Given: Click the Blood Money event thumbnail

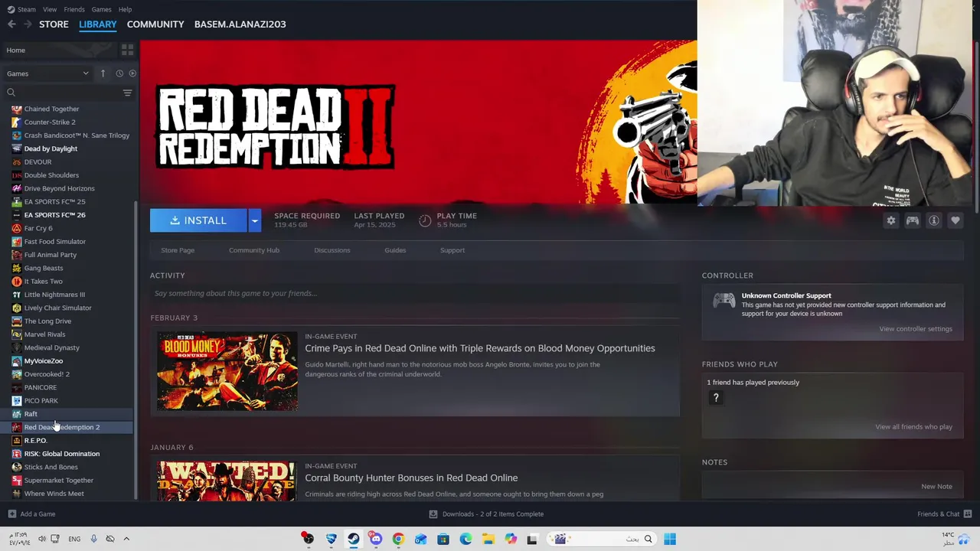Looking at the screenshot, I should (x=227, y=371).
